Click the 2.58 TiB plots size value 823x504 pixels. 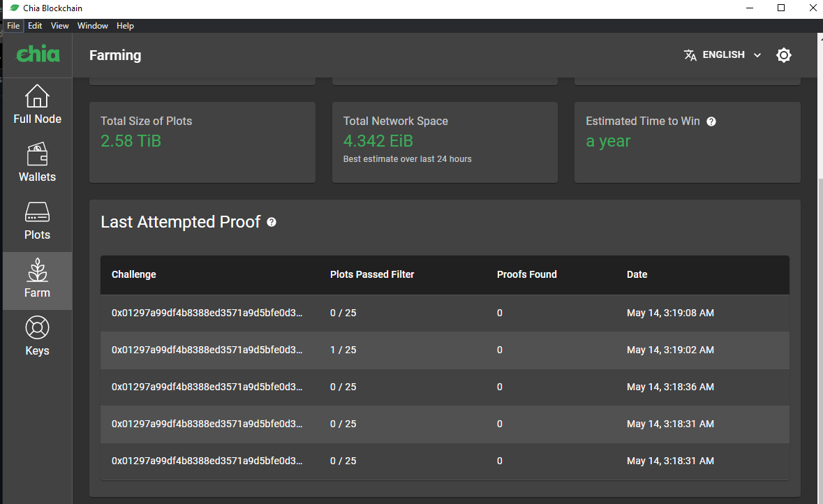pos(131,141)
